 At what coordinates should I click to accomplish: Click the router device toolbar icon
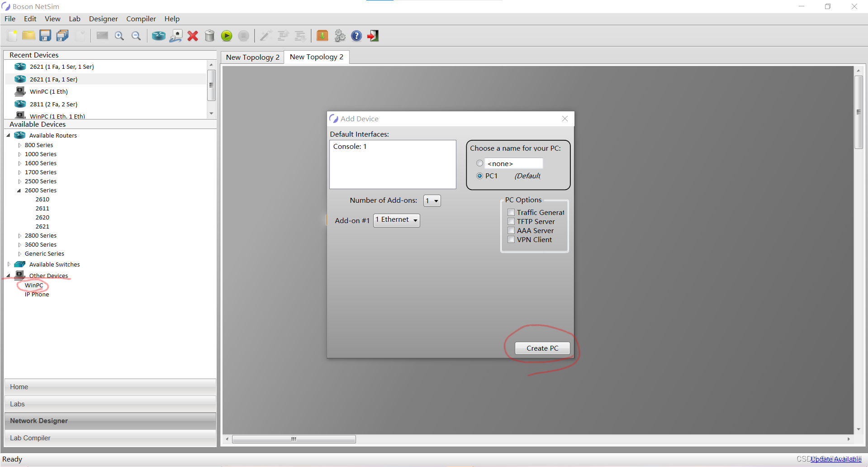point(159,36)
